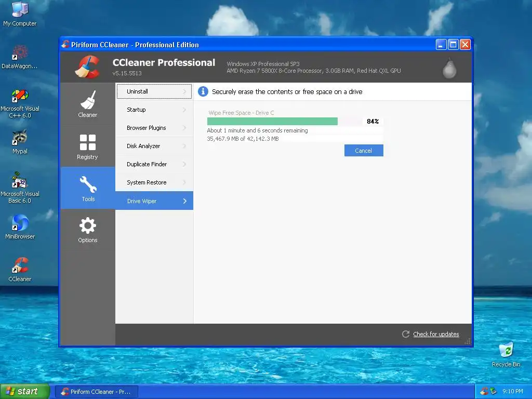The height and width of the screenshot is (399, 532).
Task: Click the CCleaner icon in the title bar
Action: [65, 44]
